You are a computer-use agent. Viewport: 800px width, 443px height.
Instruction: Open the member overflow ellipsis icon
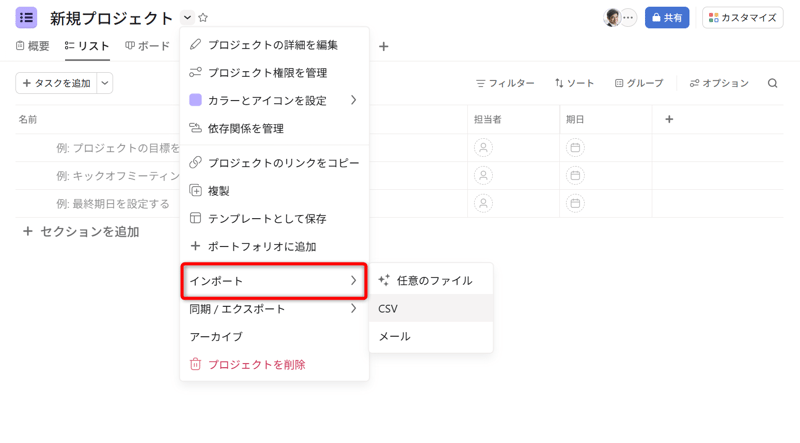tap(628, 18)
